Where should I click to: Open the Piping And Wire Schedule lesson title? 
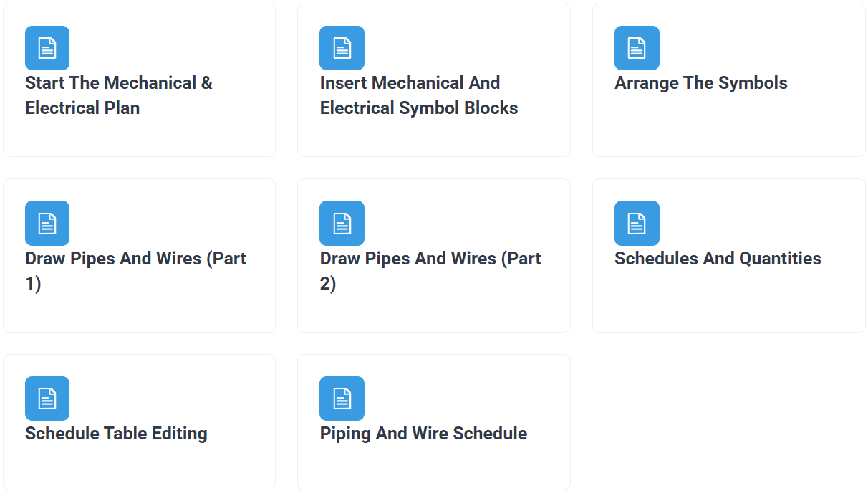pyautogui.click(x=423, y=434)
